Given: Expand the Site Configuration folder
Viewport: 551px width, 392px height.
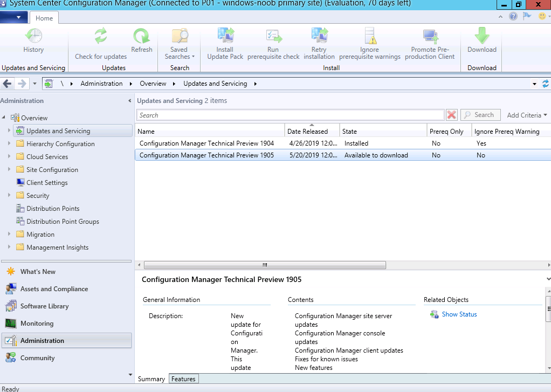Looking at the screenshot, I should tap(9, 169).
